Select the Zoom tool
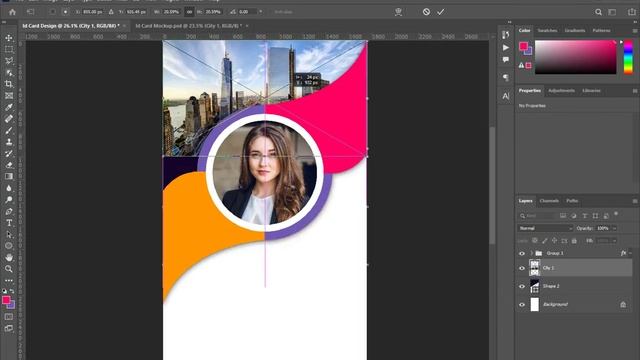 [9, 269]
